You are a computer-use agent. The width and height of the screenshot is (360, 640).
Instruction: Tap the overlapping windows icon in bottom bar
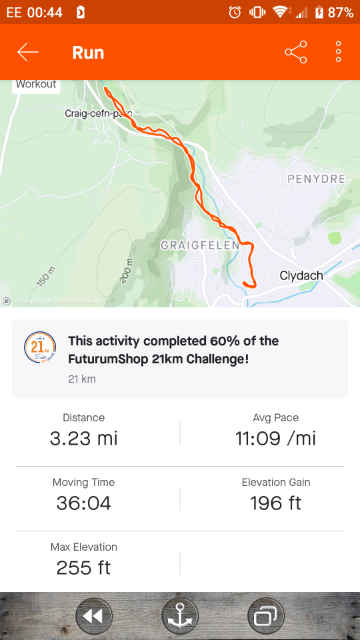(x=266, y=616)
